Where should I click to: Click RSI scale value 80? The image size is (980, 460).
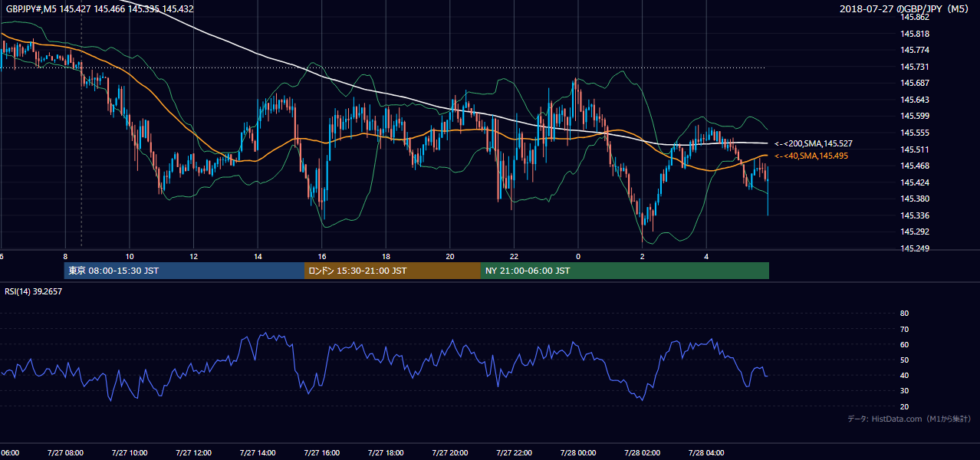click(904, 314)
